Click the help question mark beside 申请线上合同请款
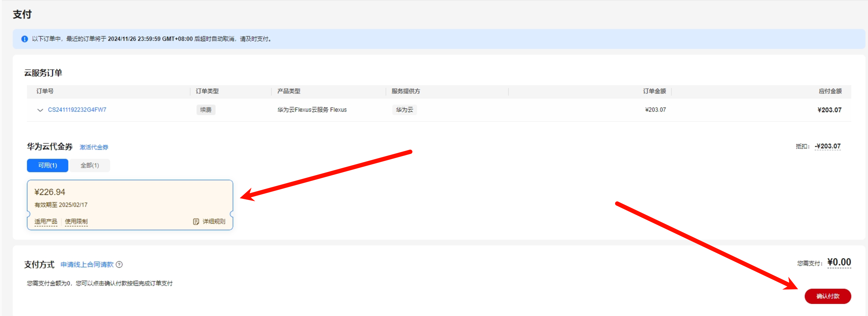 120,265
